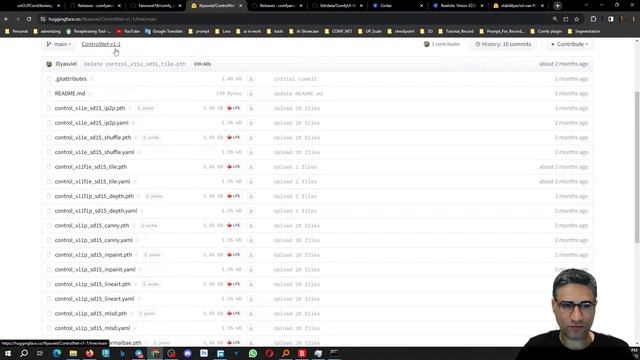
Task: Download control_v11p_sd15_inpaint.pth file icon
Action: click(251, 255)
